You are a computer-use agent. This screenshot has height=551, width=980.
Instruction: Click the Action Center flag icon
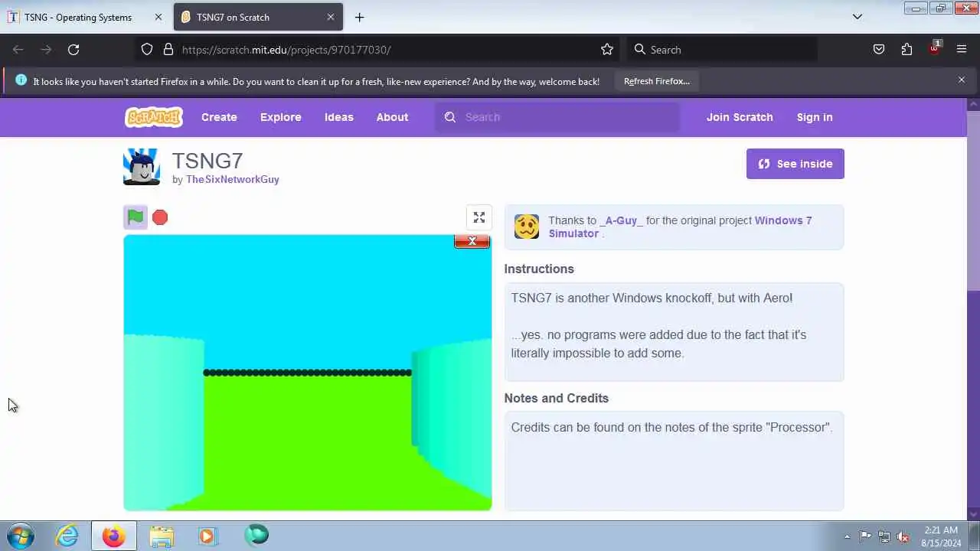tap(865, 536)
